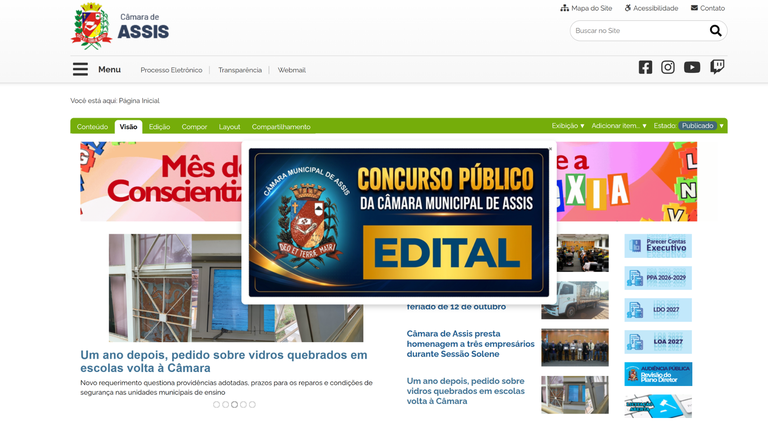The height and width of the screenshot is (432, 768).
Task: Open the LOA 2027 banner
Action: 658,342
